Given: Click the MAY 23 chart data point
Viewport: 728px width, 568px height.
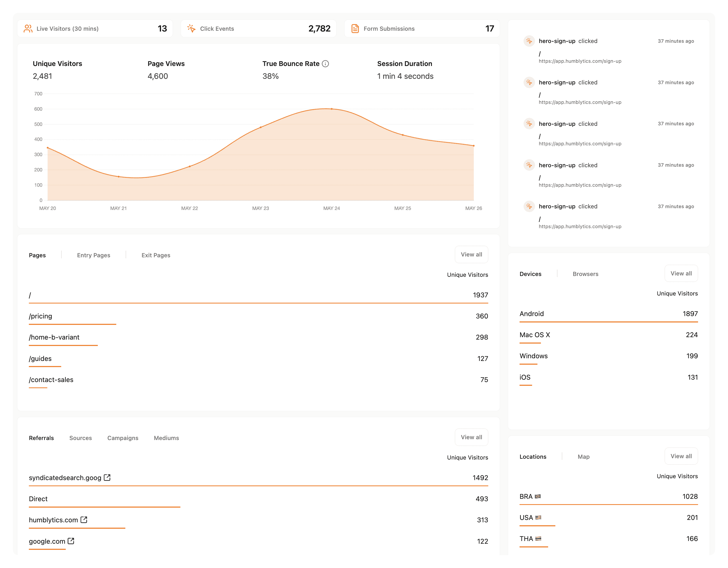Looking at the screenshot, I should [x=261, y=127].
